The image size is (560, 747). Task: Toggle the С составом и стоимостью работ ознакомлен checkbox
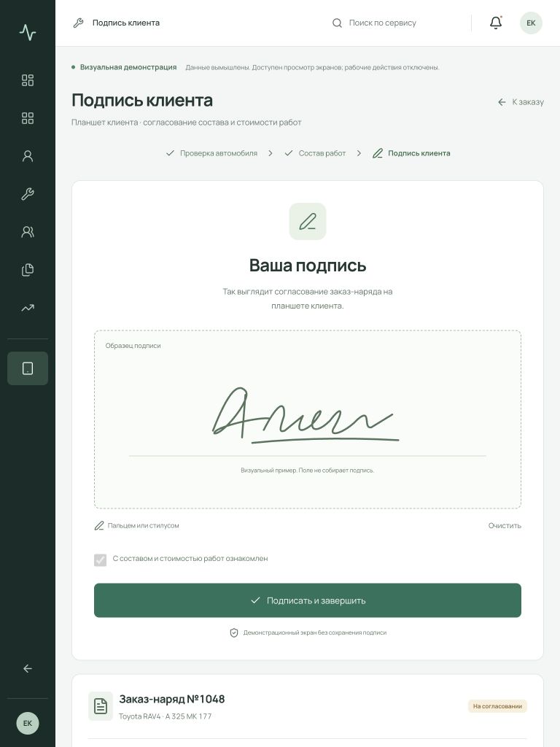click(101, 560)
